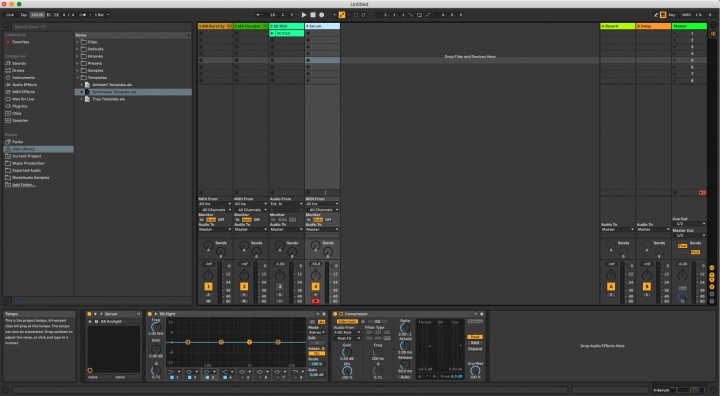720x396 pixels.
Task: Open the Max for Live category
Action: coord(23,99)
